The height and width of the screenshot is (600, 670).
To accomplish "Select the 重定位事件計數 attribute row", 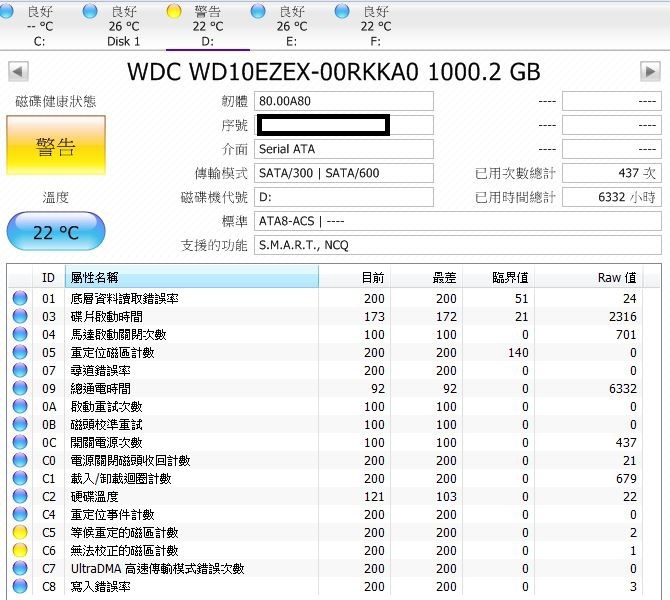I will (325, 515).
